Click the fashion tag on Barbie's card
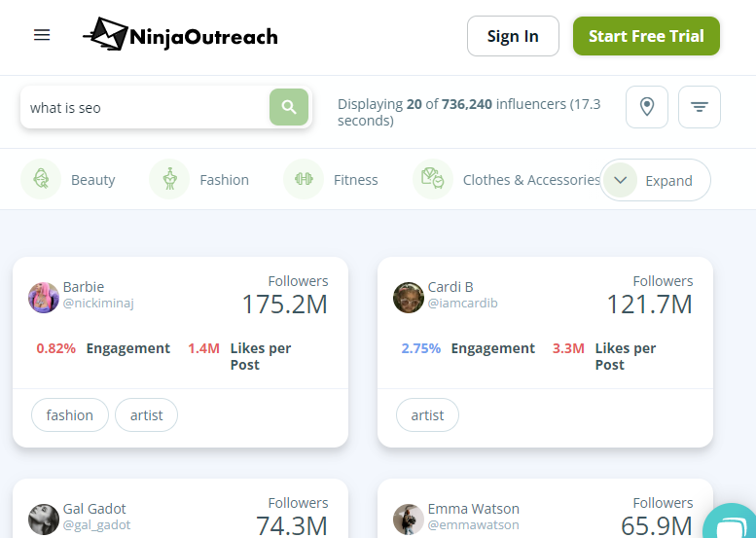 click(x=70, y=415)
